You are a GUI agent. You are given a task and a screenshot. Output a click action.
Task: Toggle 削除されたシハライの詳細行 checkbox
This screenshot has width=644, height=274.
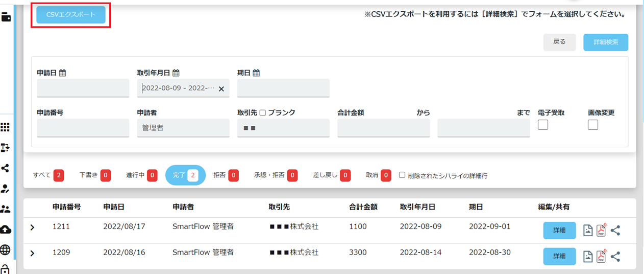click(x=402, y=175)
